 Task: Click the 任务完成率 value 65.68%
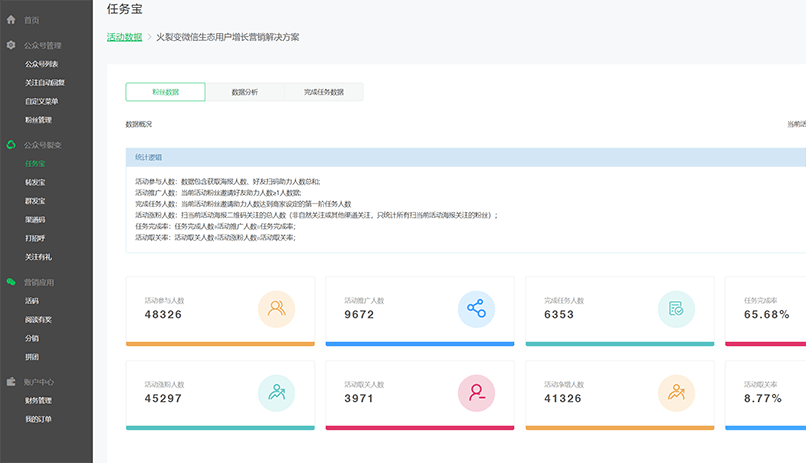(766, 314)
